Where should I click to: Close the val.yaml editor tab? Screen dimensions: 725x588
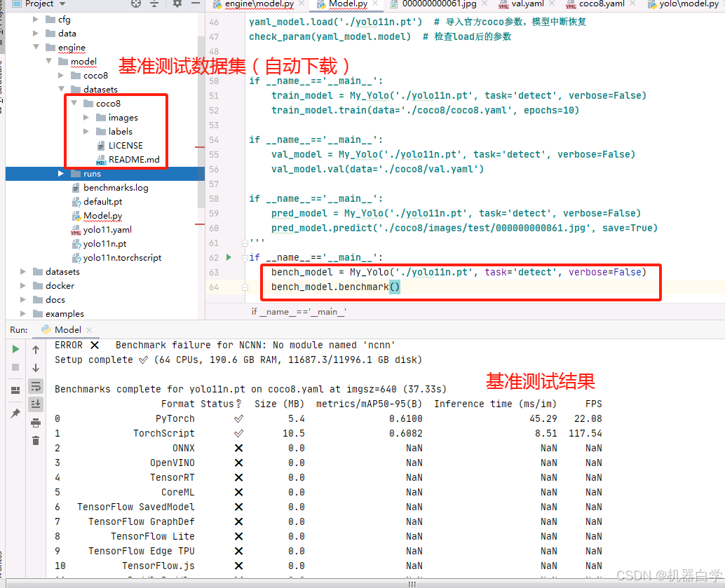(x=552, y=4)
